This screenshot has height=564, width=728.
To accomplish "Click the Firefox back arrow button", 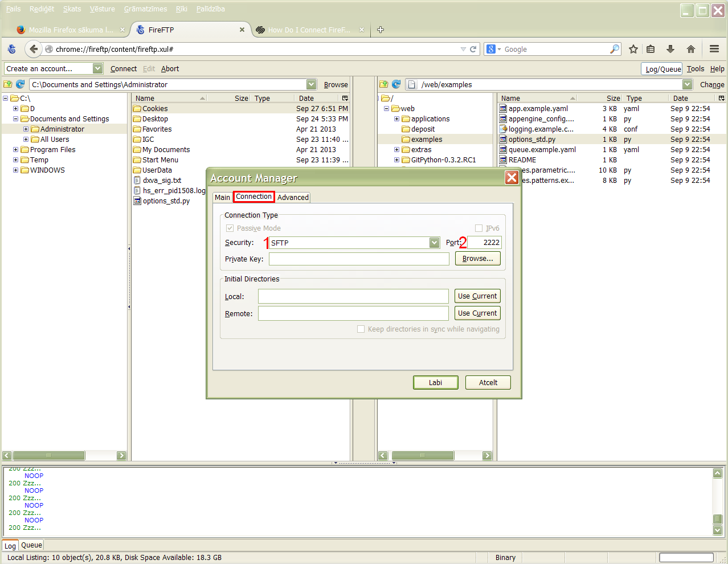I will point(34,49).
